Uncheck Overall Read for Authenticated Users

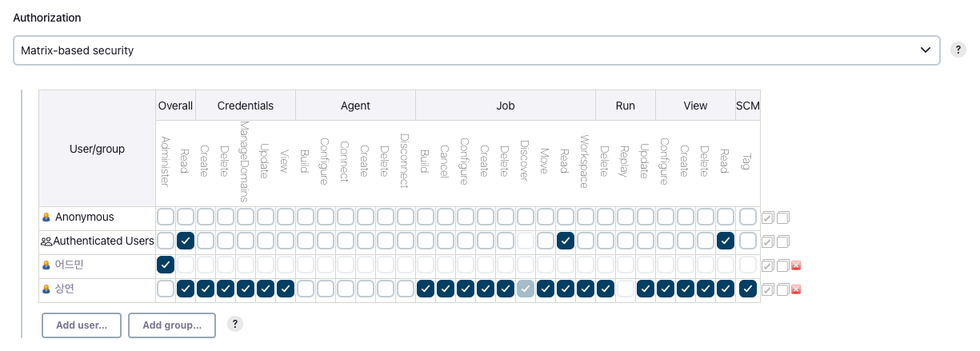[186, 241]
